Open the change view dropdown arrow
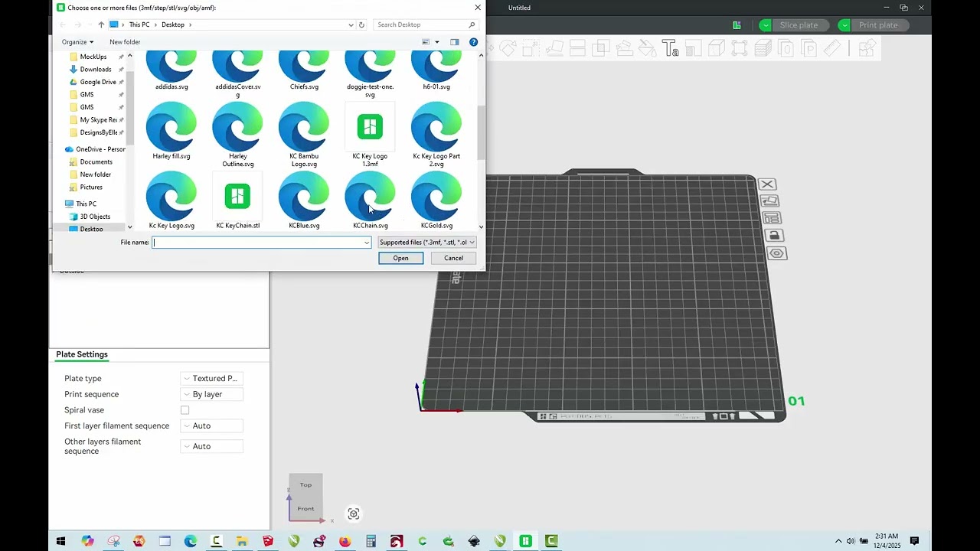The height and width of the screenshot is (551, 980). coord(437,42)
